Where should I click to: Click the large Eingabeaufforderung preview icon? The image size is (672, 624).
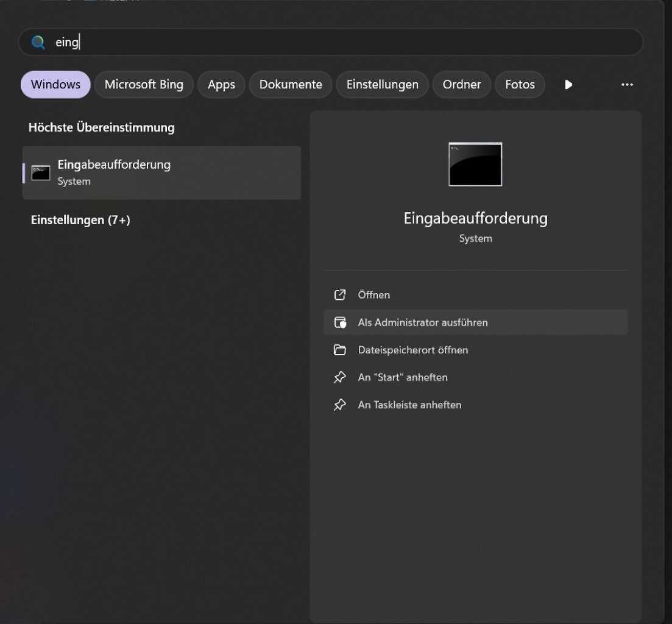[x=475, y=164]
